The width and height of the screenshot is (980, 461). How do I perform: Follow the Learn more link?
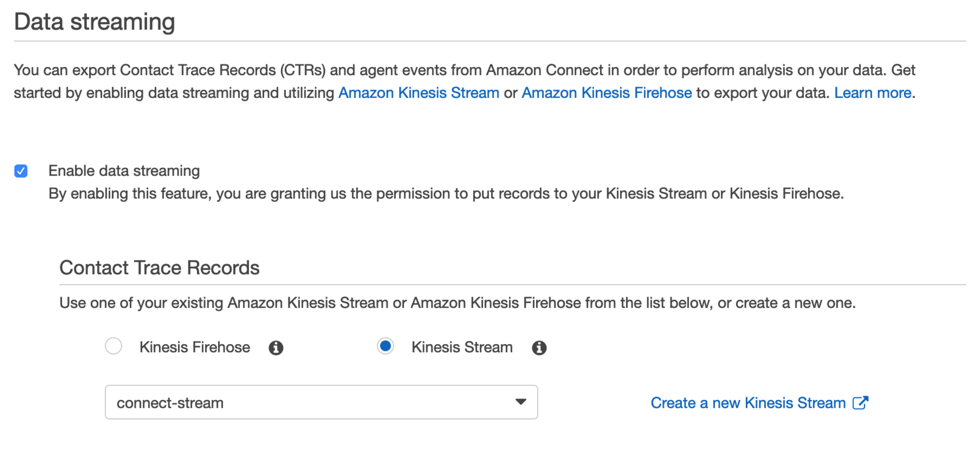pos(872,93)
